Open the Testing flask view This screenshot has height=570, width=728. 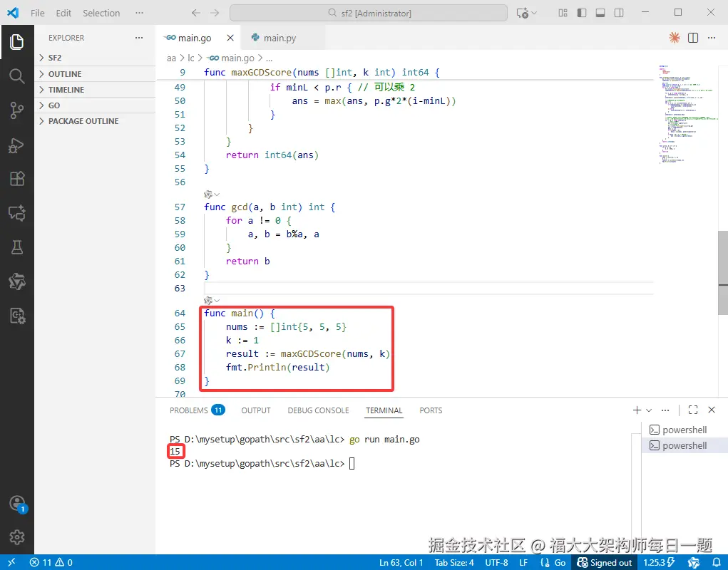click(16, 247)
